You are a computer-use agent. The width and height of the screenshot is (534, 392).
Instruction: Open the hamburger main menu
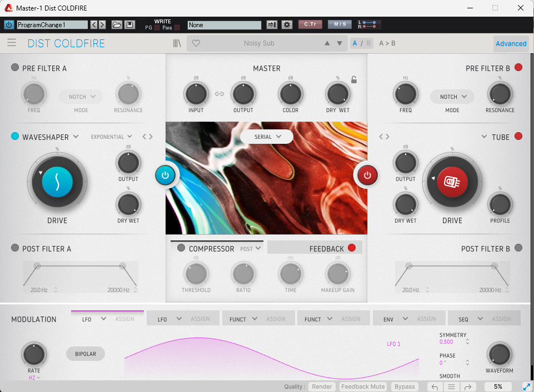click(x=12, y=43)
